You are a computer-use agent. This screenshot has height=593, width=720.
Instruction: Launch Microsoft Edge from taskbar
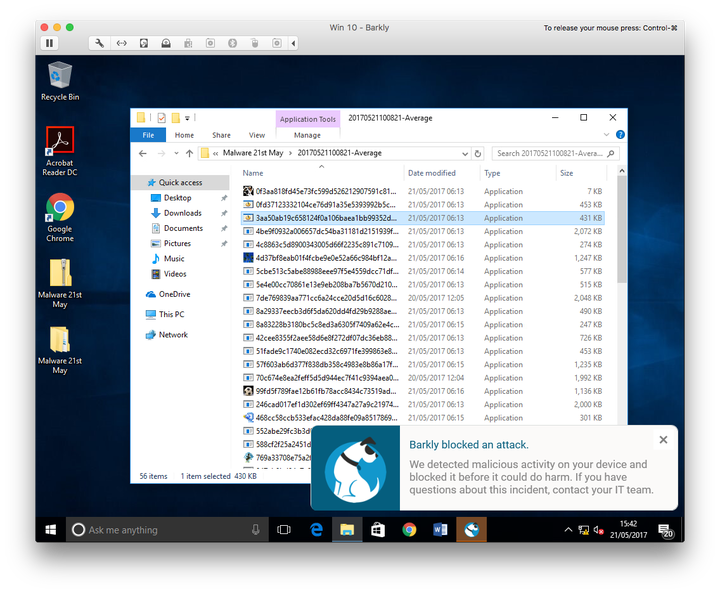click(x=316, y=530)
